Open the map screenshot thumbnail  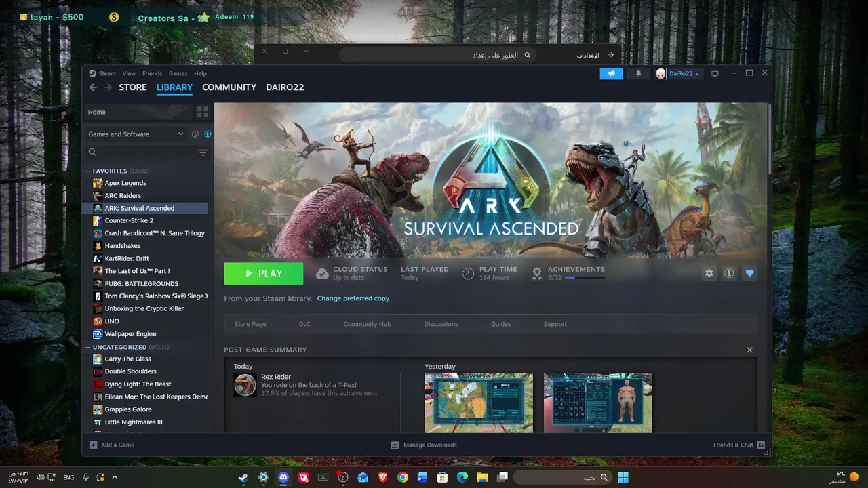pyautogui.click(x=479, y=403)
